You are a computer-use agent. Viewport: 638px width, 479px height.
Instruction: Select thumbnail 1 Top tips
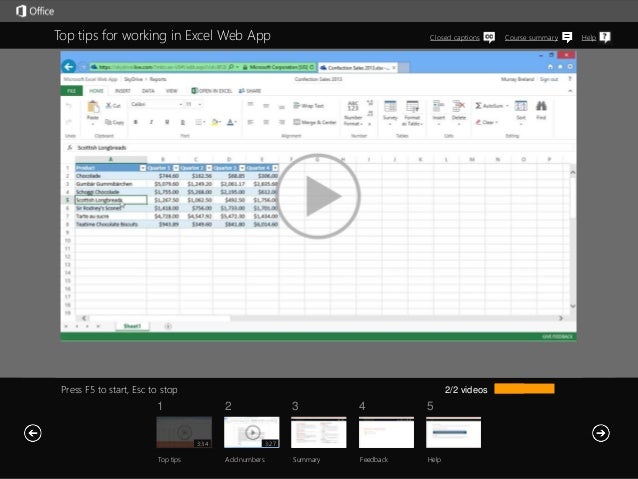pos(184,432)
